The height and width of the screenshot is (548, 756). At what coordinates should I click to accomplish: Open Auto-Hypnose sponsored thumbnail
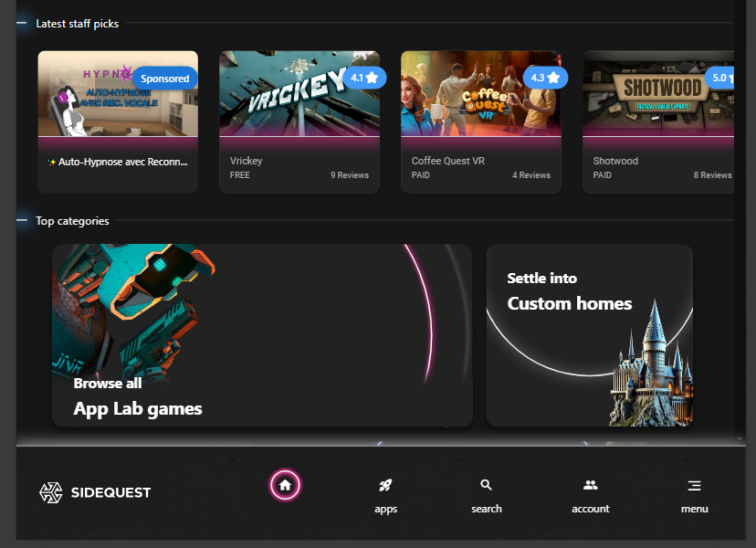118,93
